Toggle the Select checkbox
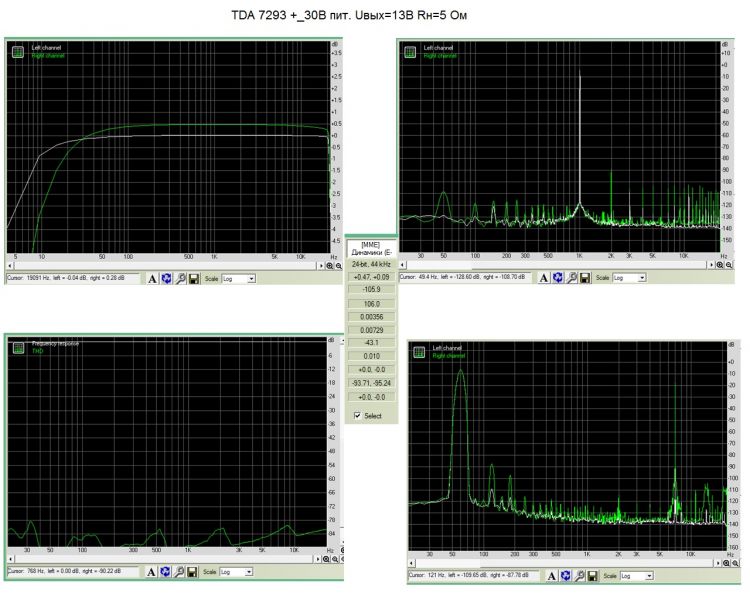 coord(357,415)
